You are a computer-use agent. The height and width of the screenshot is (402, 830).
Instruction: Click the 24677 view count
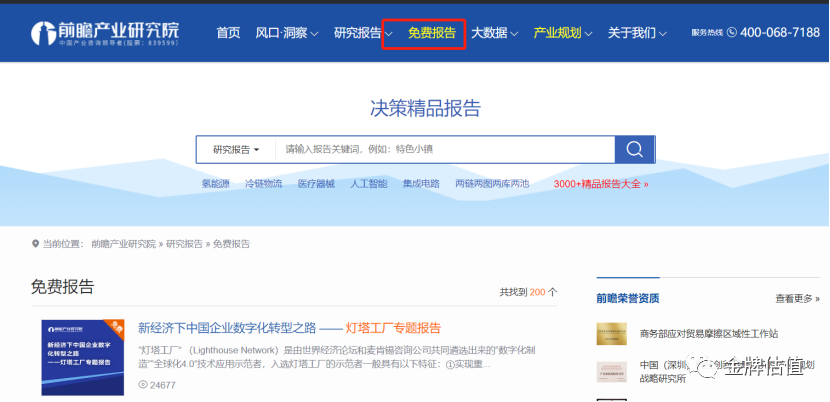[163, 385]
